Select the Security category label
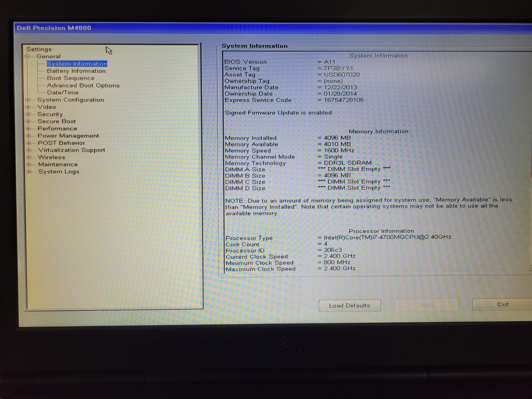532x399 pixels. [50, 114]
